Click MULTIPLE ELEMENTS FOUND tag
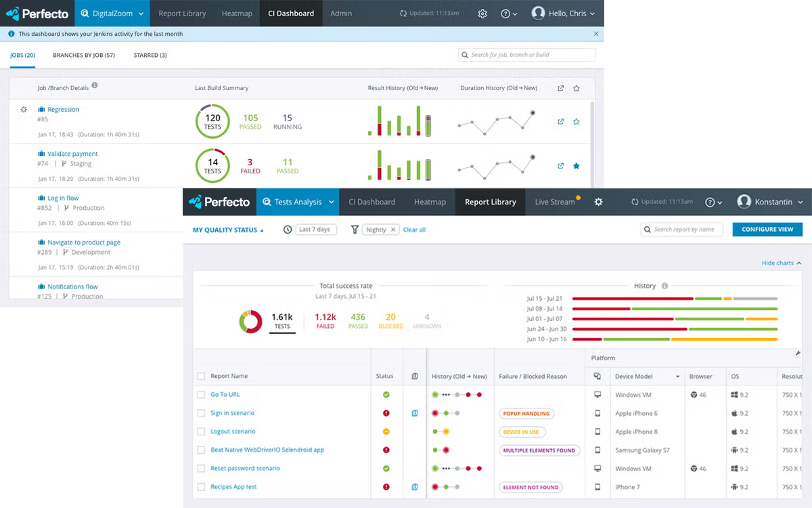This screenshot has width=812, height=508. click(x=539, y=450)
